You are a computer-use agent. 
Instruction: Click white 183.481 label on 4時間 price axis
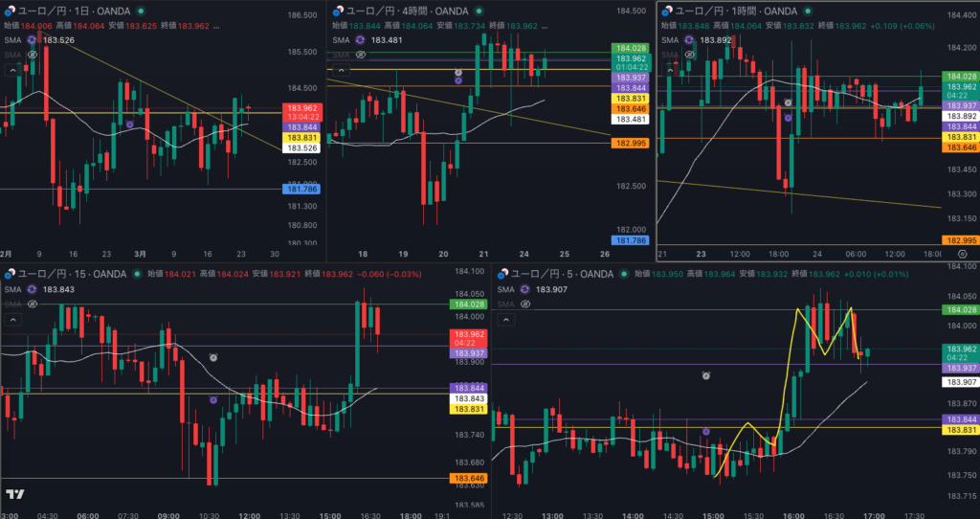click(x=630, y=120)
